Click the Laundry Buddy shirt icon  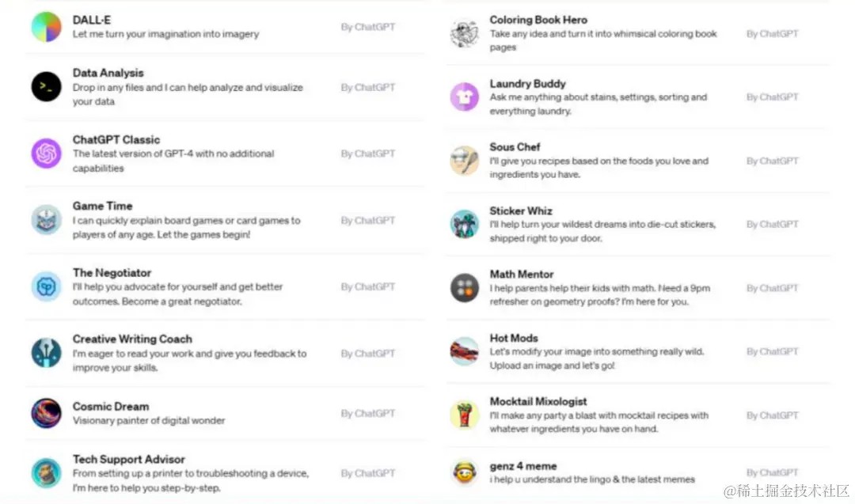(465, 97)
